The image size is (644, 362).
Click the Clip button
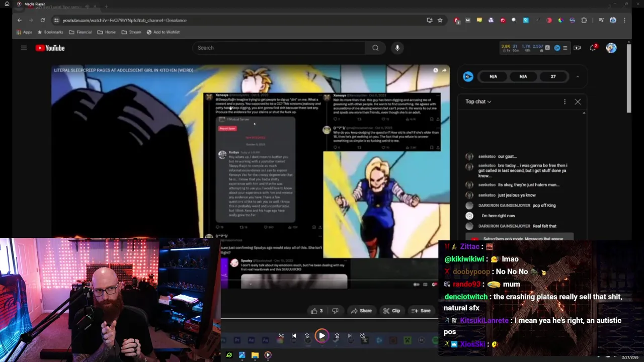tap(391, 311)
